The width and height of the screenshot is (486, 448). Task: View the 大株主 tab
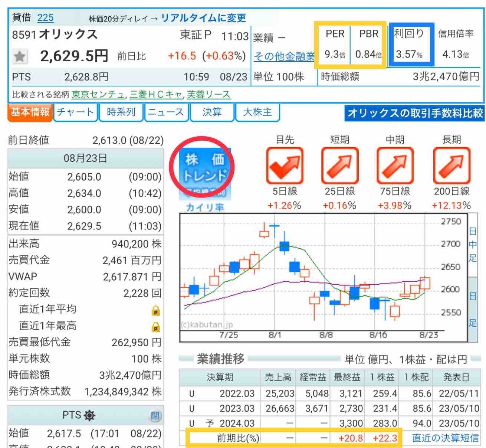pos(257,112)
